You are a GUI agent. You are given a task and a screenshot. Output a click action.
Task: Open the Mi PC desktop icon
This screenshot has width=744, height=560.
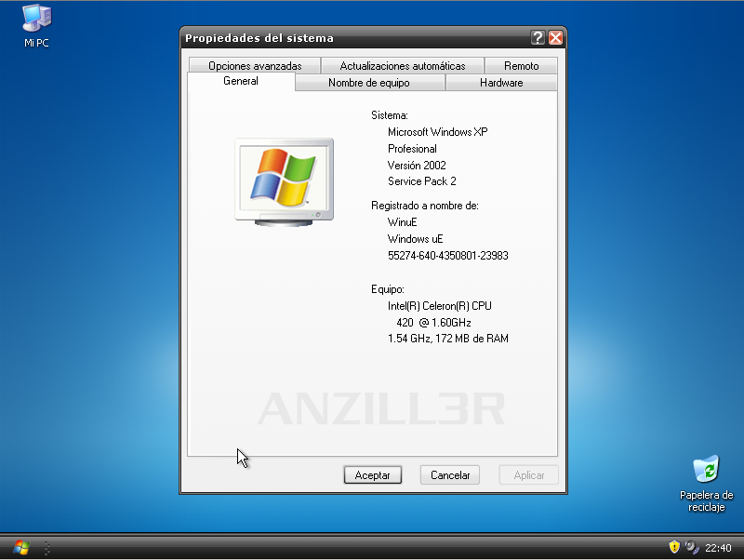pyautogui.click(x=34, y=20)
